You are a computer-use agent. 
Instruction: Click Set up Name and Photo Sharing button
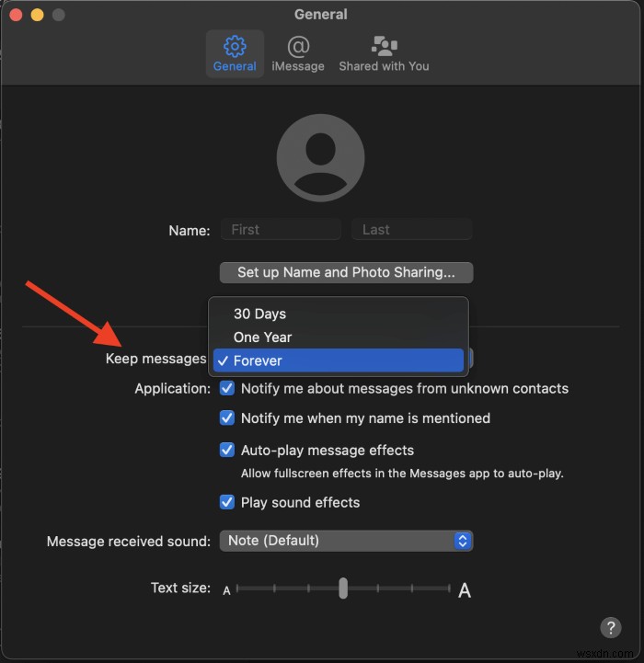[x=346, y=273]
